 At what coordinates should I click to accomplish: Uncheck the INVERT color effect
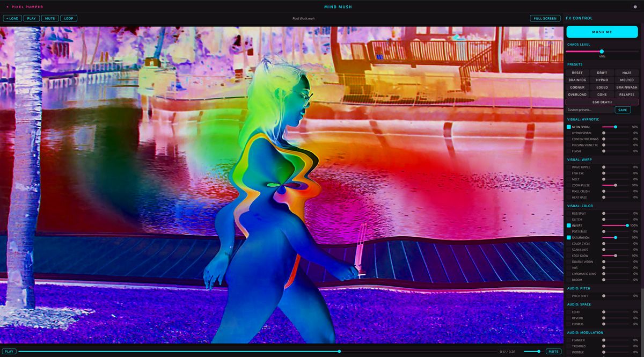tap(568, 225)
